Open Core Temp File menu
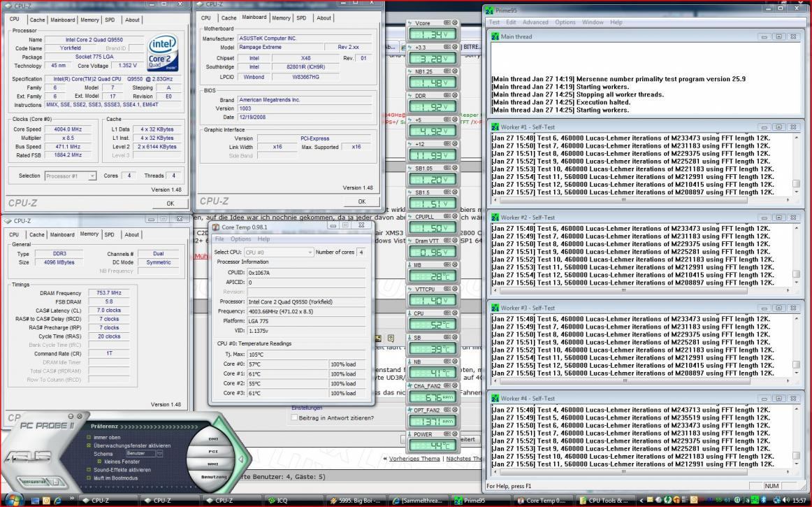Screen dimensions: 812x507 pos(219,239)
